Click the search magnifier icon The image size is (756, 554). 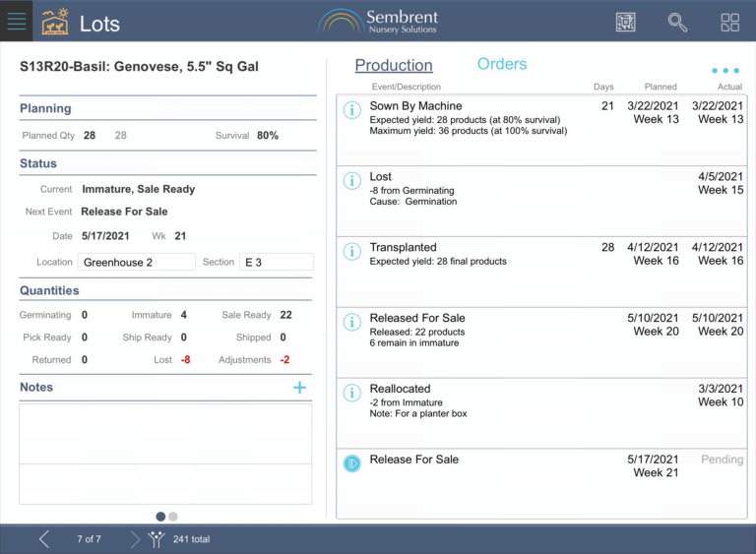pyautogui.click(x=677, y=22)
